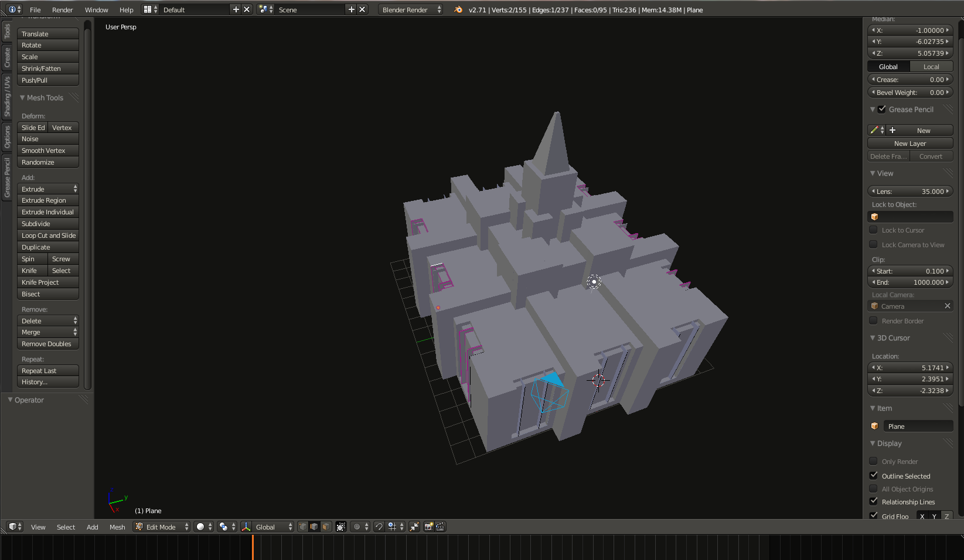Click the Lens value slider field
Image resolution: width=964 pixels, height=560 pixels.
coord(910,192)
